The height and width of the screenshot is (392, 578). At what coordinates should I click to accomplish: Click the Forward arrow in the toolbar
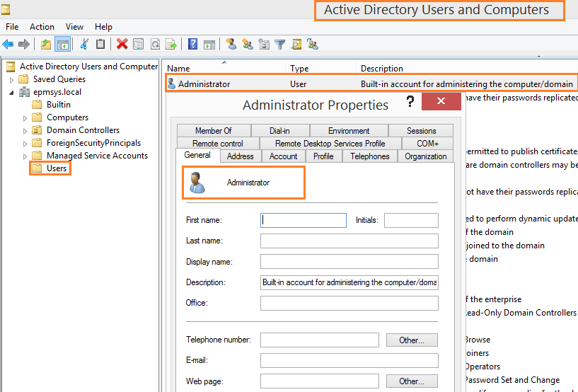coord(24,45)
